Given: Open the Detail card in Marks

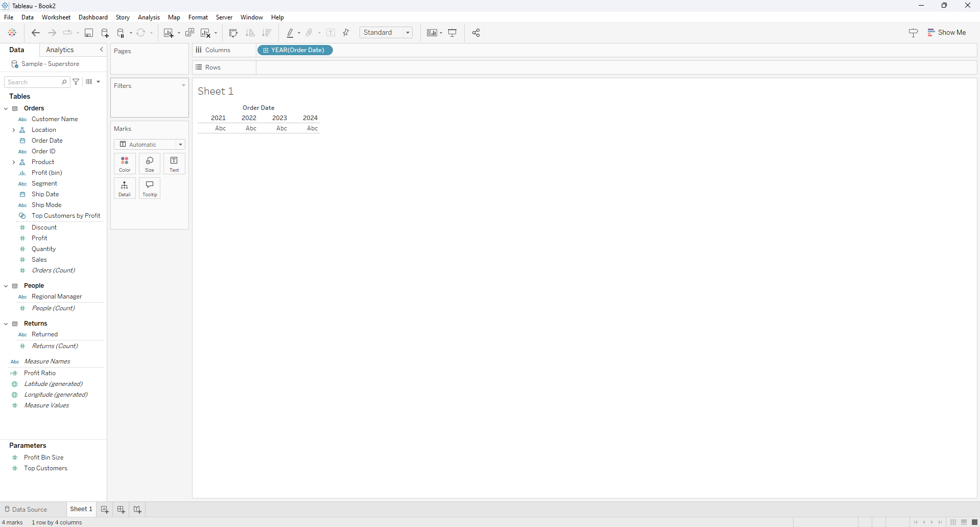Looking at the screenshot, I should (x=125, y=188).
